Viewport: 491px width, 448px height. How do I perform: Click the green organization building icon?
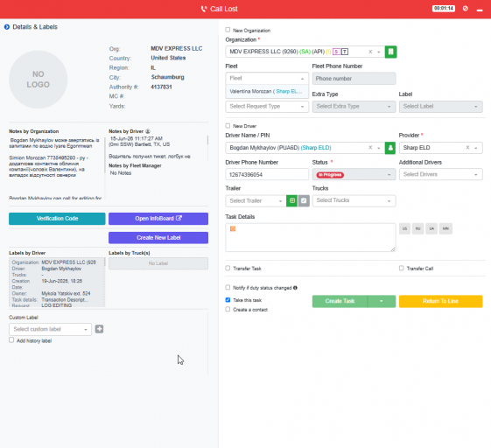390,52
